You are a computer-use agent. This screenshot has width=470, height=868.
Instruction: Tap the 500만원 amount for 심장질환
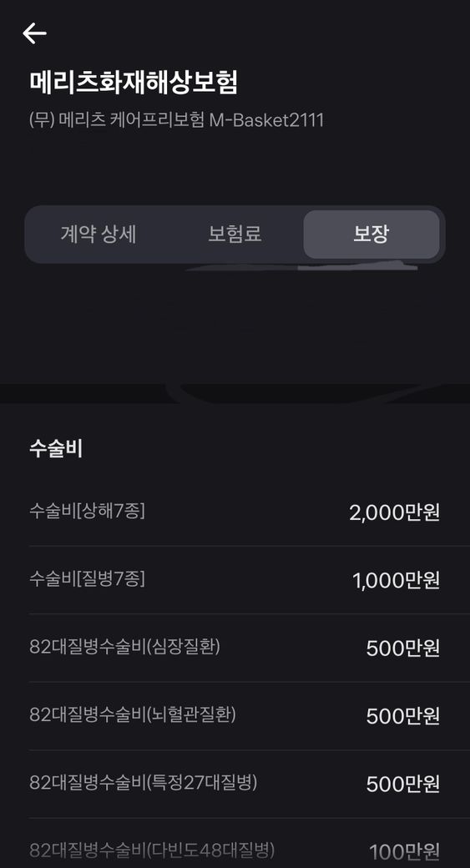403,648
